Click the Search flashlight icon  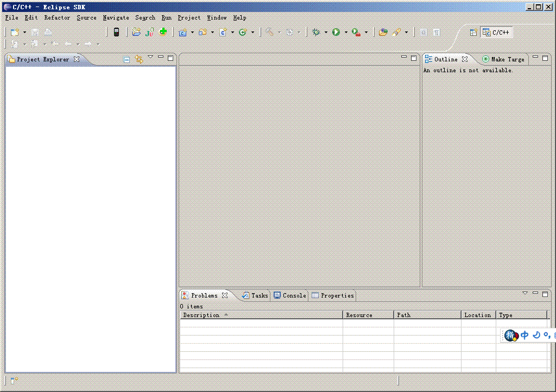(396, 32)
